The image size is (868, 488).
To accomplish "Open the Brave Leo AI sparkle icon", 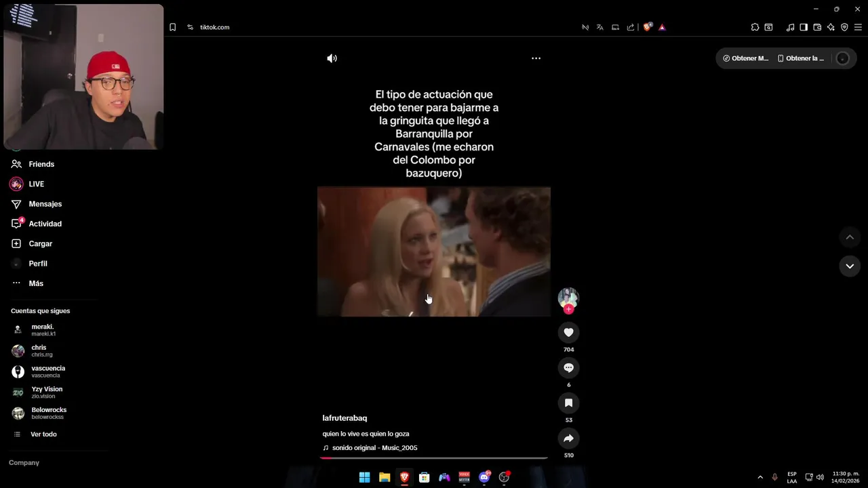I will click(x=831, y=27).
